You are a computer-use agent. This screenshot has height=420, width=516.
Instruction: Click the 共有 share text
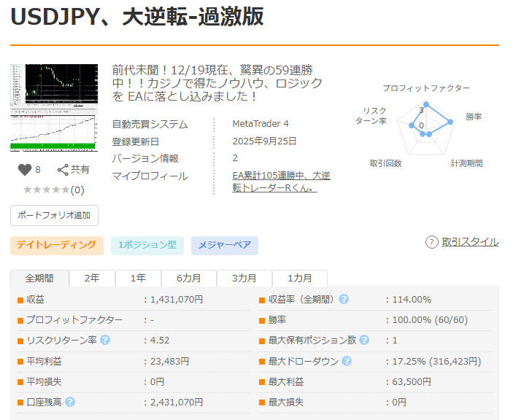80,169
